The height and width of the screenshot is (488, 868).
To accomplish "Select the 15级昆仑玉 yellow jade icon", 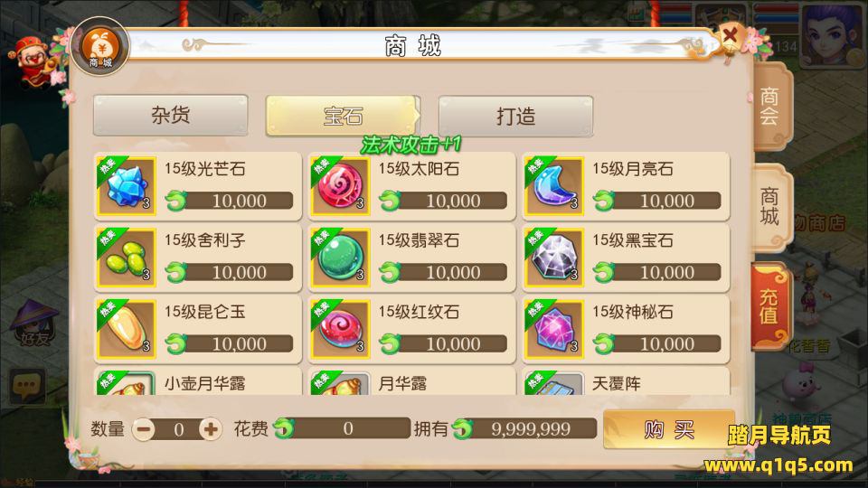I will [x=127, y=329].
